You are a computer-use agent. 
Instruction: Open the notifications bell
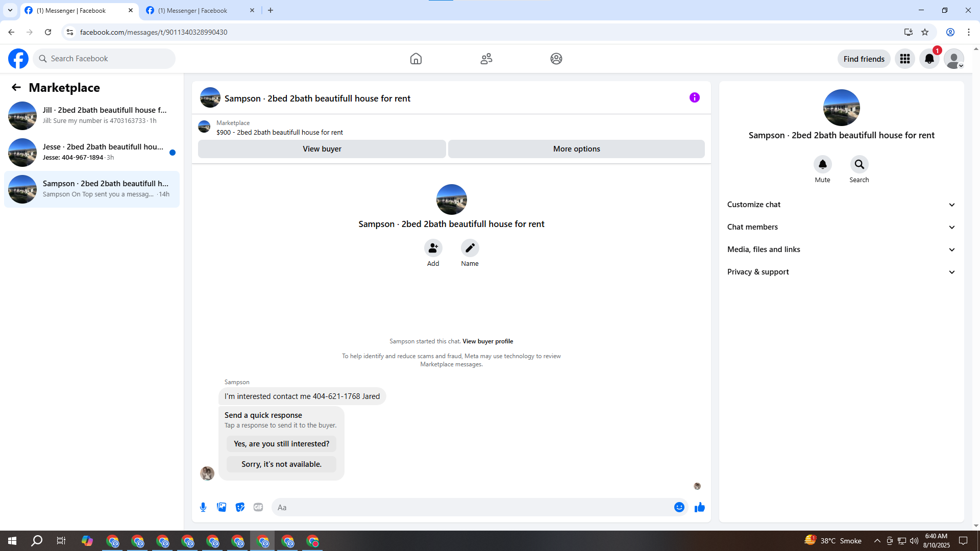click(929, 59)
